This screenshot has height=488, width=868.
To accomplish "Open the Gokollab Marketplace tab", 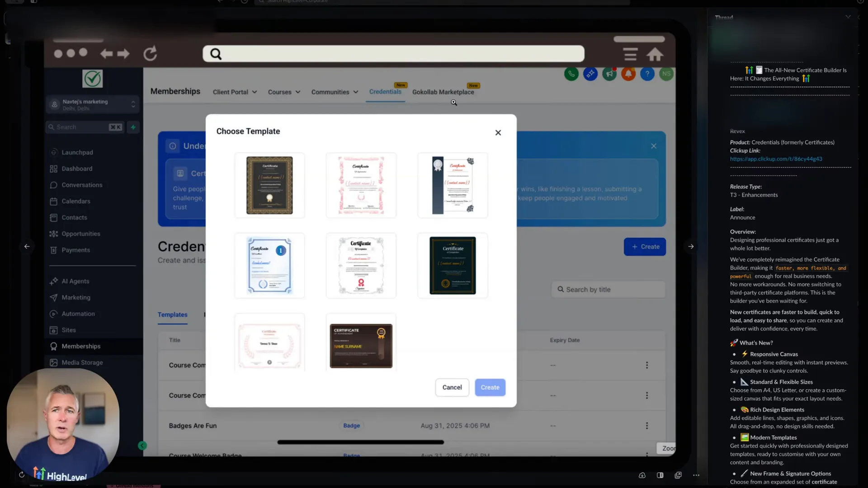I will [x=443, y=92].
